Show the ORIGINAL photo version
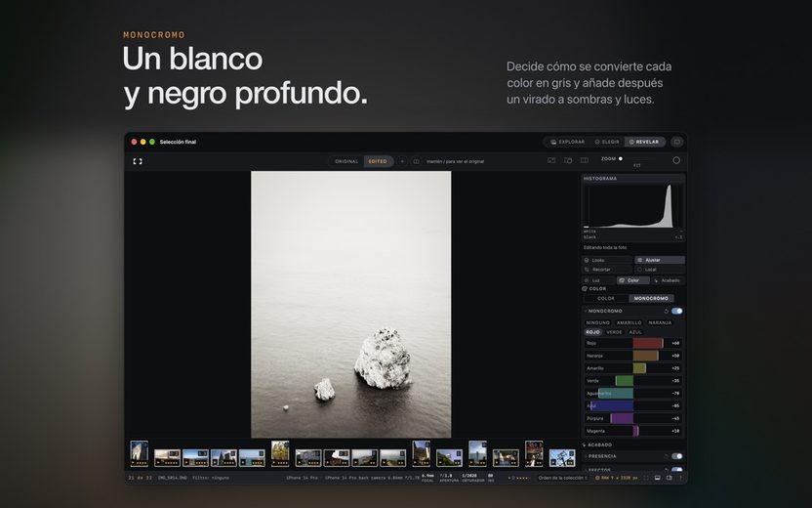Screen dimensions: 812x508 pyautogui.click(x=346, y=161)
